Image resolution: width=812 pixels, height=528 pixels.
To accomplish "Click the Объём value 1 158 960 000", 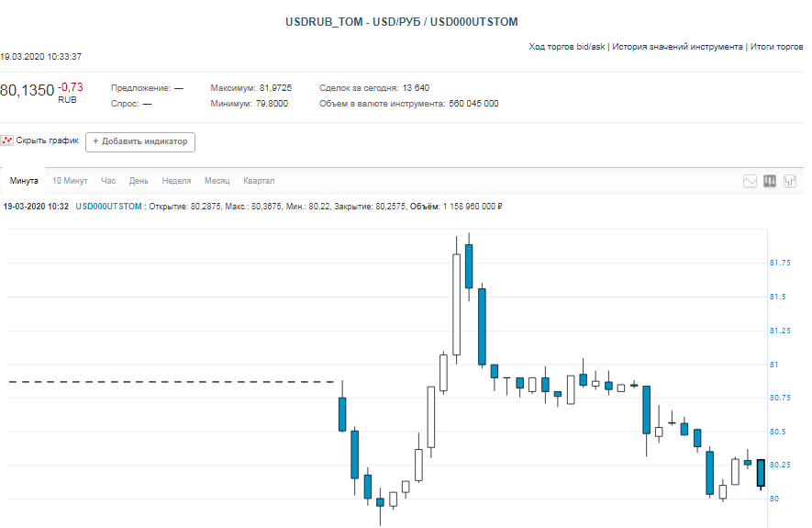I will coord(473,207).
